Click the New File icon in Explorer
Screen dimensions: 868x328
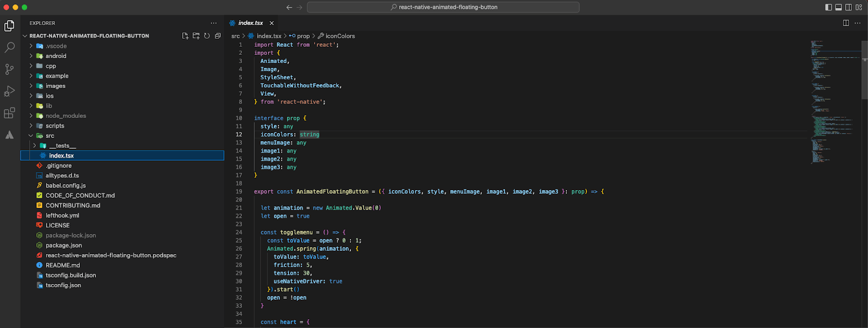185,36
